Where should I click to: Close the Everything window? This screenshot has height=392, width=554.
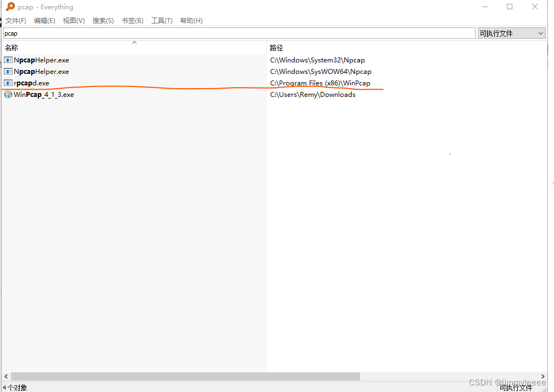535,7
